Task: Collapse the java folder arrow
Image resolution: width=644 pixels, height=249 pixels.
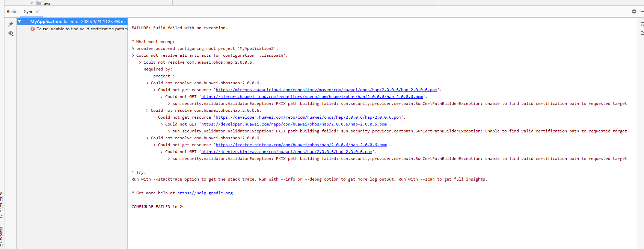Action: pos(32,3)
